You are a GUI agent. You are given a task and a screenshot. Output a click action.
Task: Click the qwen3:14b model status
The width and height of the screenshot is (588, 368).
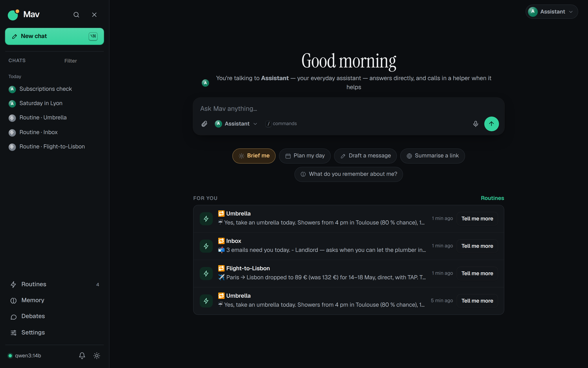(25, 356)
